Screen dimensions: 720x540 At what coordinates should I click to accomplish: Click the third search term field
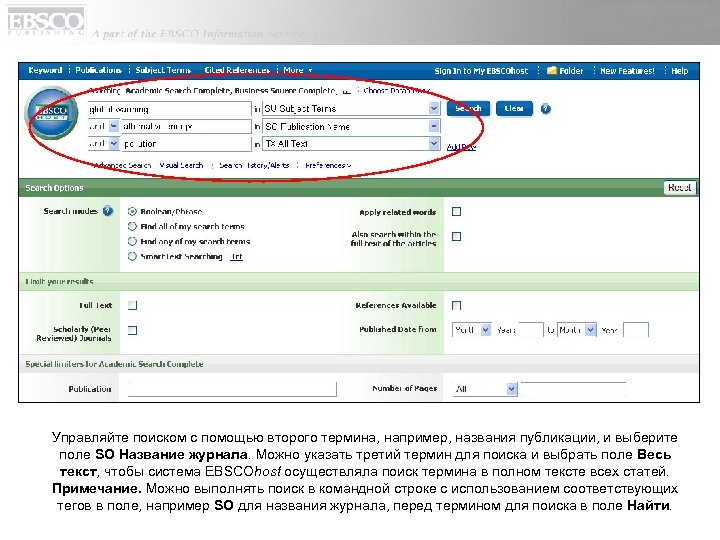[186, 144]
